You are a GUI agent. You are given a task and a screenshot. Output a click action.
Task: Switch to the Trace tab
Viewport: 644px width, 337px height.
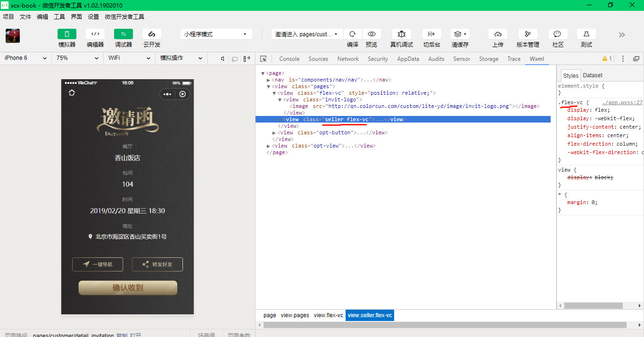click(x=514, y=59)
